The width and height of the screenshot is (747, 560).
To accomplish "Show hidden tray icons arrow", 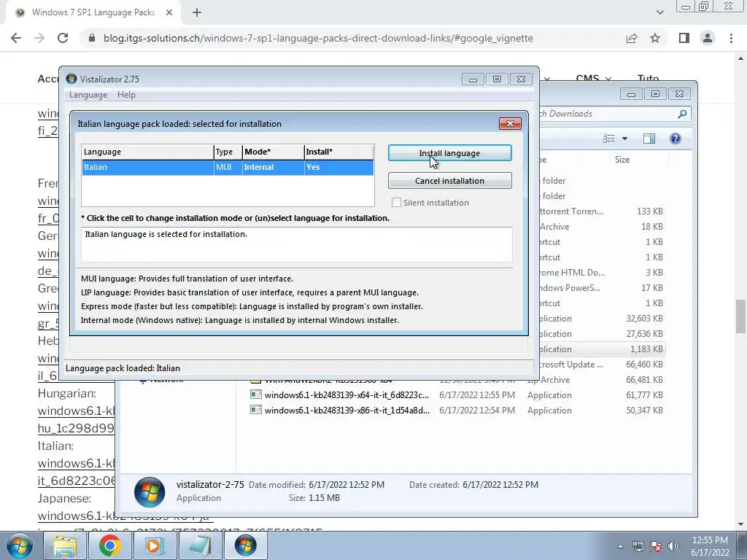I will 620,546.
